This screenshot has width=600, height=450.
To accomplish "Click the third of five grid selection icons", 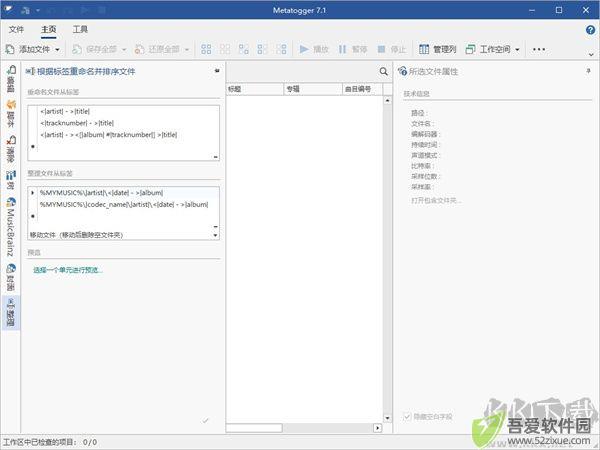I will [x=244, y=49].
